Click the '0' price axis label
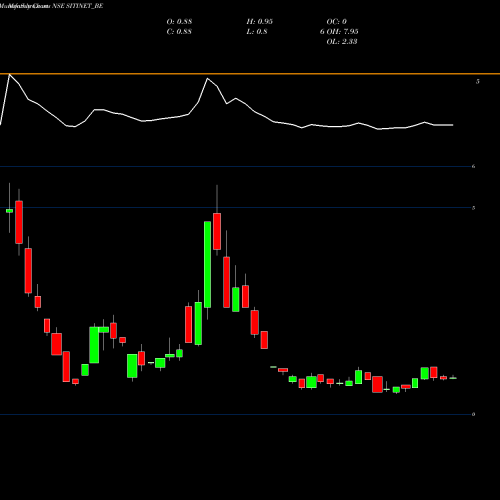This screenshot has height=500, width=500. [x=473, y=414]
